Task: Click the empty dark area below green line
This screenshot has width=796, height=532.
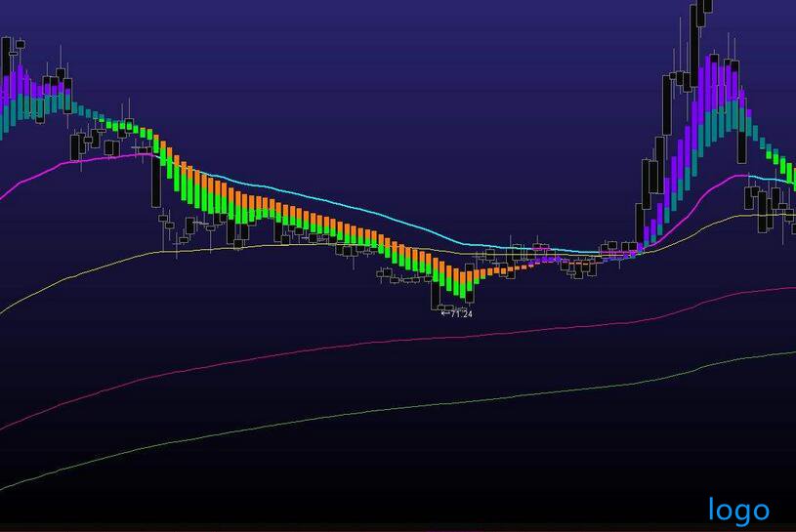Action: [x=391, y=478]
